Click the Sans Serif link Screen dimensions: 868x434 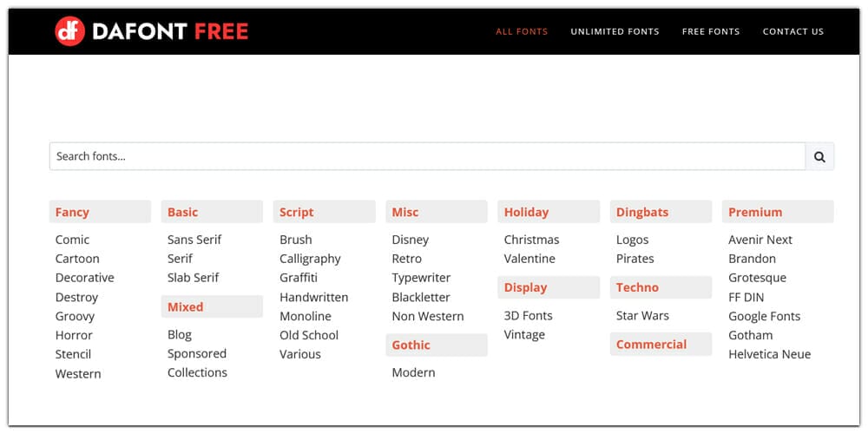[x=194, y=240]
